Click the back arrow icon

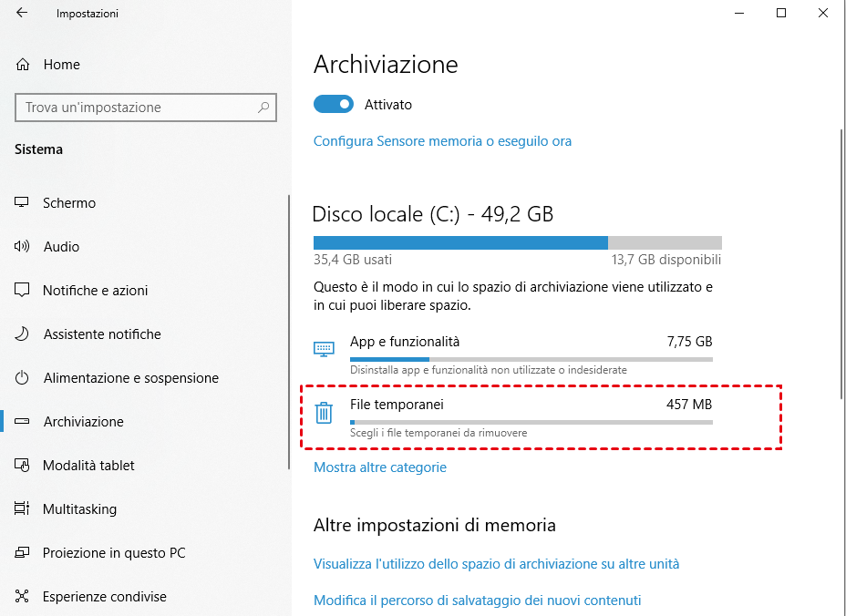click(22, 14)
